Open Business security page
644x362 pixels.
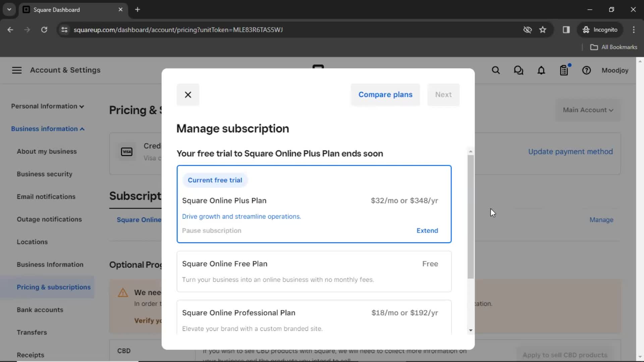[45, 174]
